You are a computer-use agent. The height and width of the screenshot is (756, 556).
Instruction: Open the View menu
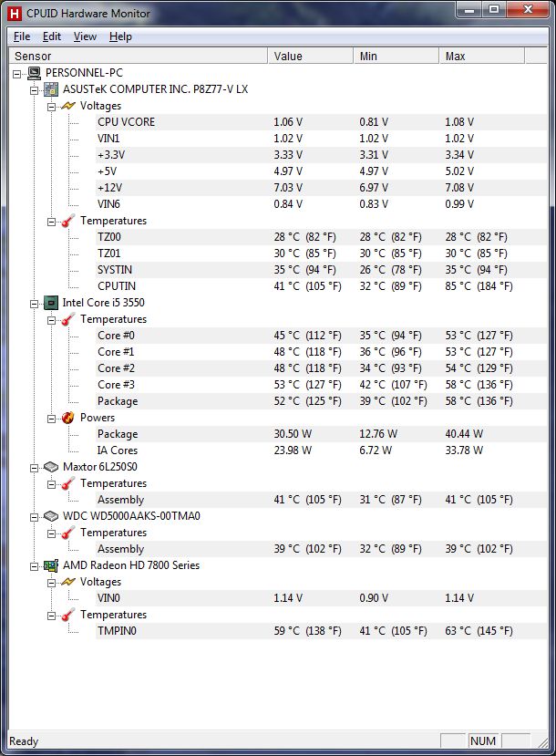click(x=85, y=36)
